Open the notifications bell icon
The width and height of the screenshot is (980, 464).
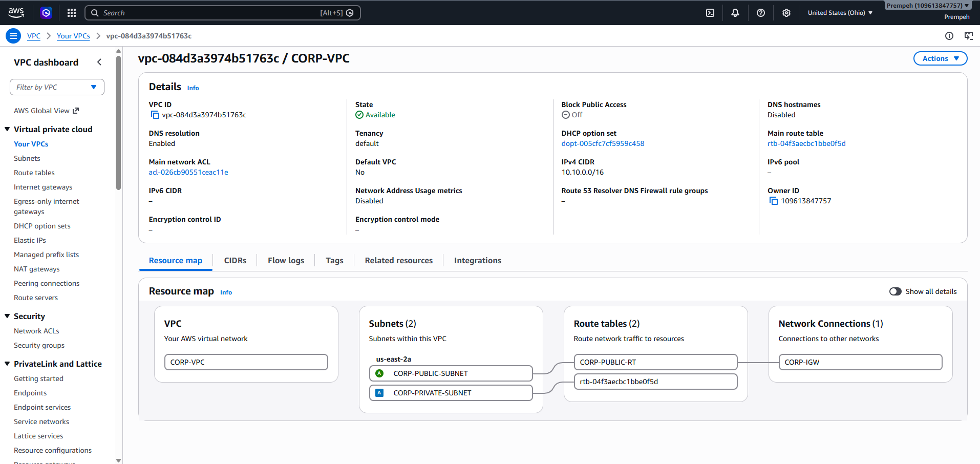(x=735, y=13)
